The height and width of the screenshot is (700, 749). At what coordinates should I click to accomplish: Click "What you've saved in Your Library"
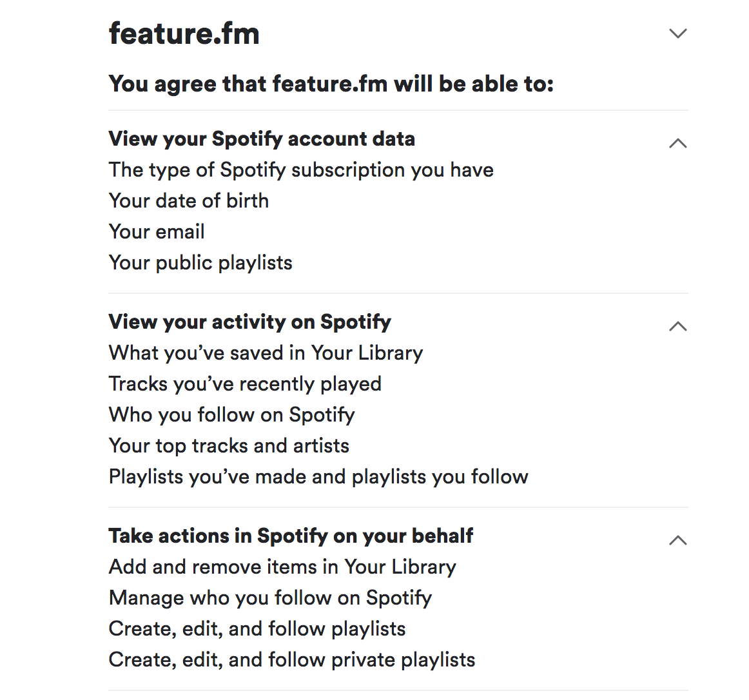point(266,353)
